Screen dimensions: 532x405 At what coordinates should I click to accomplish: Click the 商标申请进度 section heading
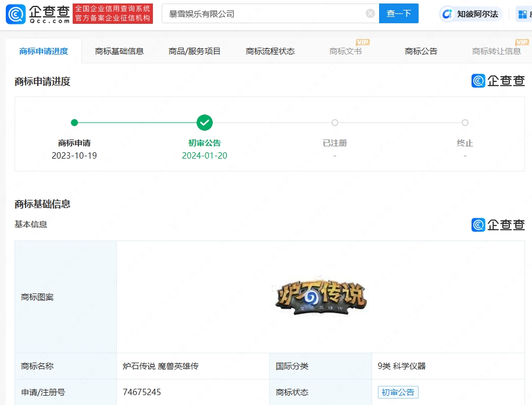pyautogui.click(x=42, y=82)
